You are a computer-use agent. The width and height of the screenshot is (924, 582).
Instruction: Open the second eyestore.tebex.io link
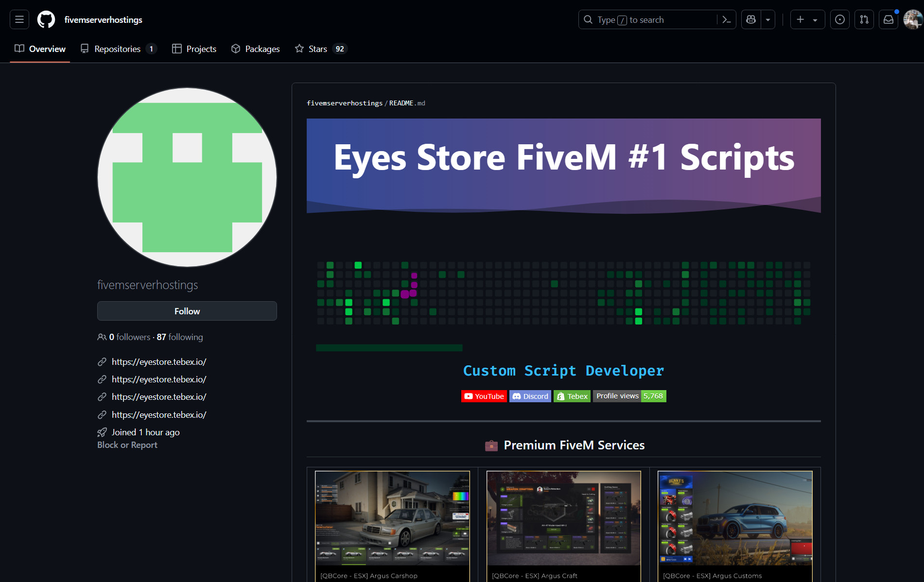[159, 379]
